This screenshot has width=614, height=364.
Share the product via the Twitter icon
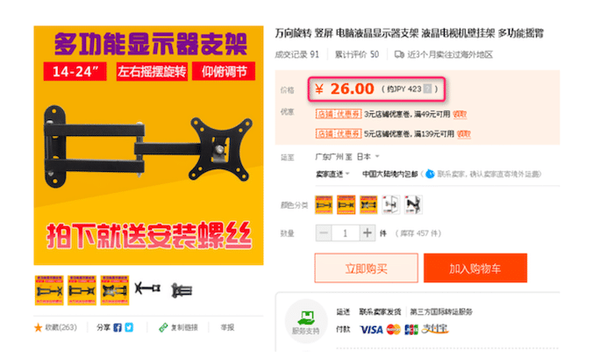129,328
